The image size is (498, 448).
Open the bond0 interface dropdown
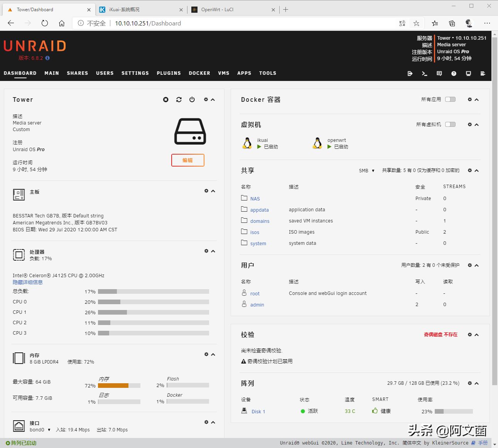40,430
